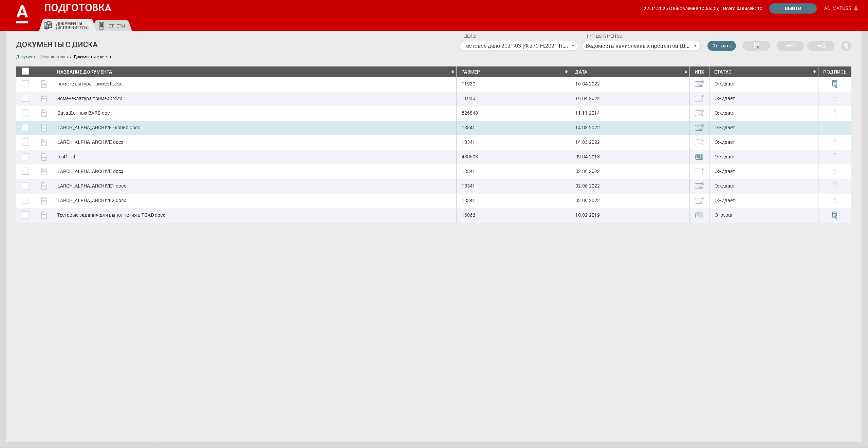The image size is (868, 448).
Task: Click size value 526848
Action: [x=469, y=113]
